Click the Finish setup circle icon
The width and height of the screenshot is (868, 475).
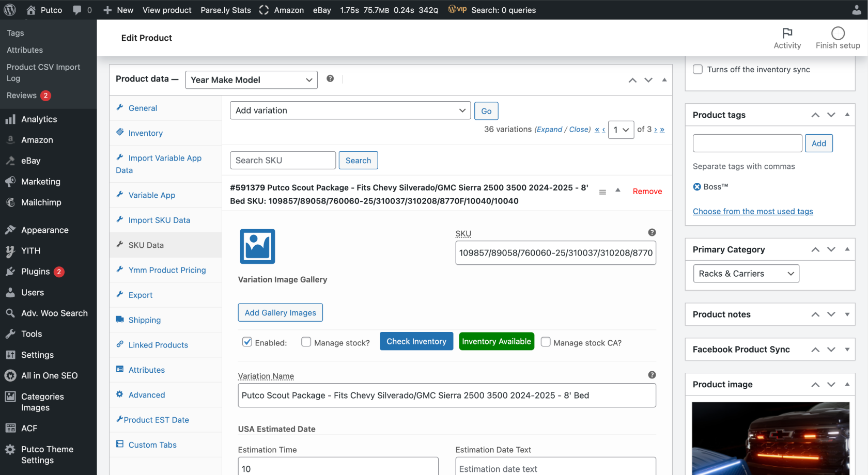click(838, 34)
